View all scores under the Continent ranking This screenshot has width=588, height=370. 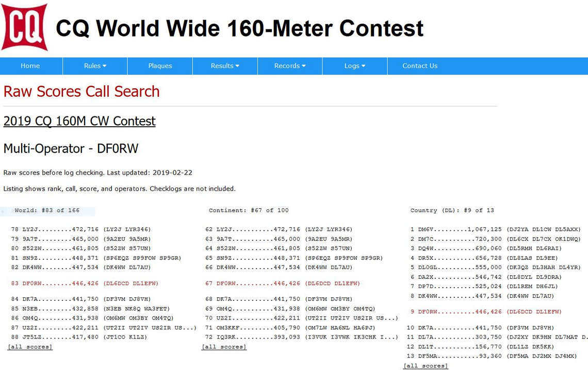tap(224, 347)
